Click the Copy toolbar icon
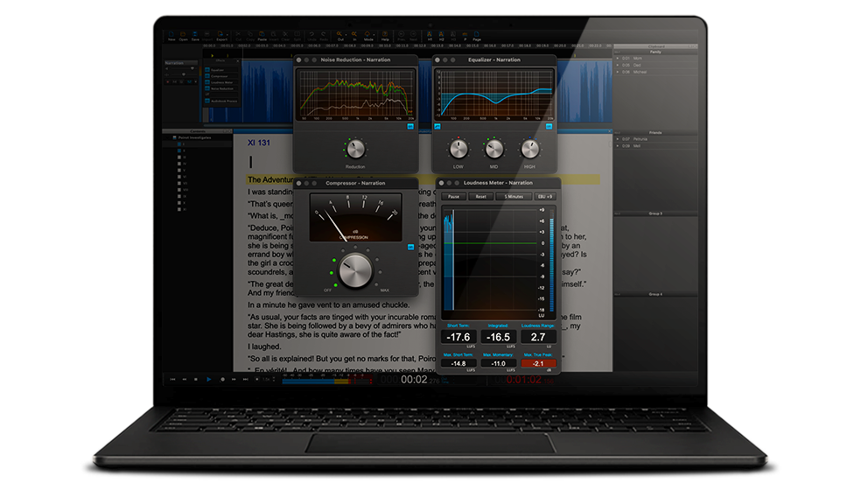This screenshot has height=504, width=861. [250, 34]
